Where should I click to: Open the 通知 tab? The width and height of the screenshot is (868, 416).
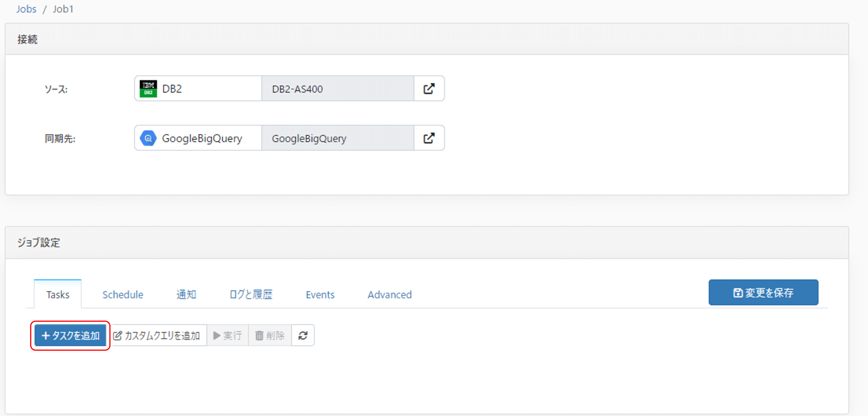coord(186,295)
